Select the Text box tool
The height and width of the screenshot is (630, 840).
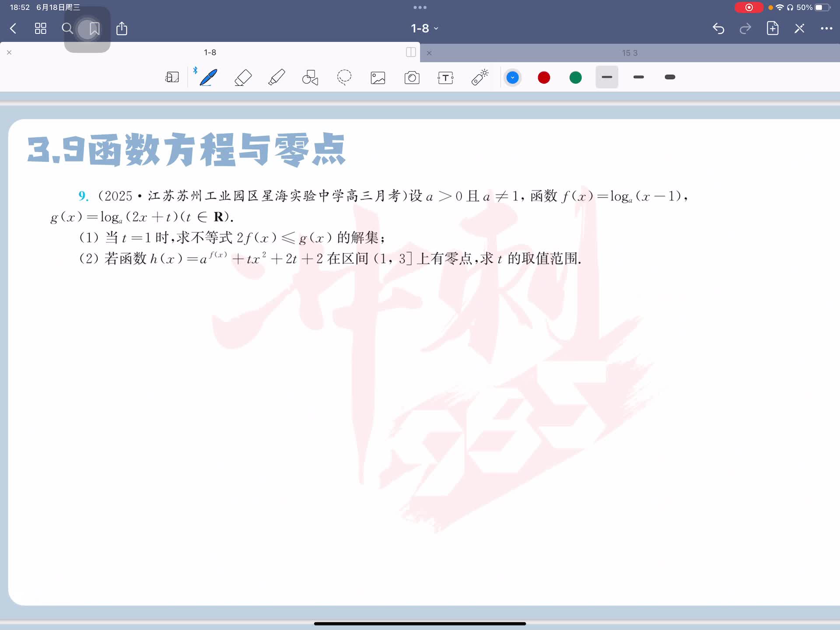tap(445, 78)
